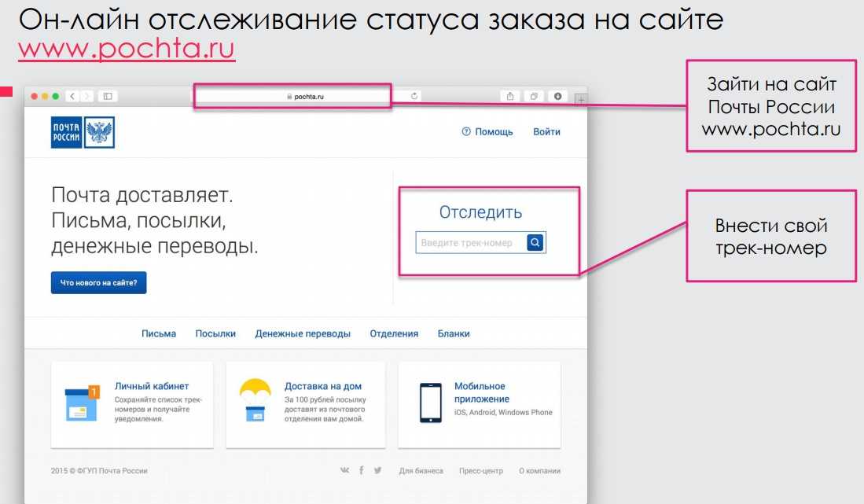The height and width of the screenshot is (504, 864).
Task: Click the Что нового на сайте? button
Action: pos(98,282)
